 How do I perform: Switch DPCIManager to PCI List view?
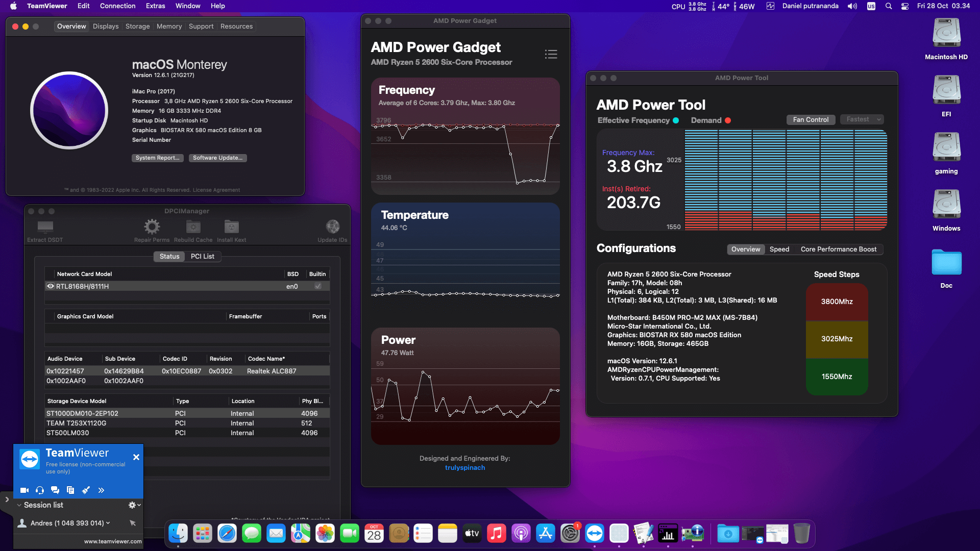(x=203, y=256)
